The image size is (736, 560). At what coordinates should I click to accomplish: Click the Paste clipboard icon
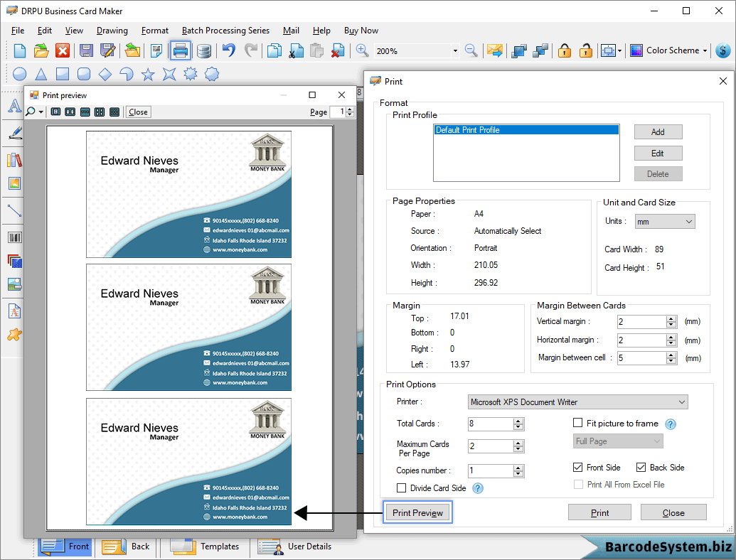pyautogui.click(x=317, y=50)
